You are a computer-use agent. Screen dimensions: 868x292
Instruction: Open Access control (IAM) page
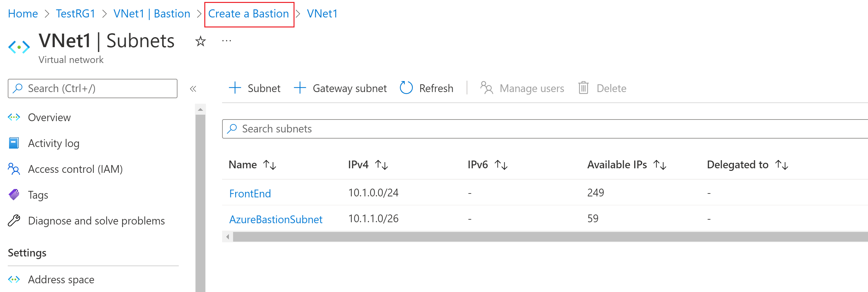(75, 169)
